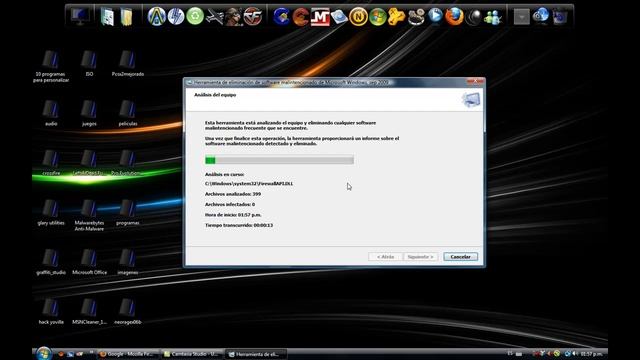Click the 'Hora de inicio: 01:57 p.m.' text

click(x=233, y=215)
